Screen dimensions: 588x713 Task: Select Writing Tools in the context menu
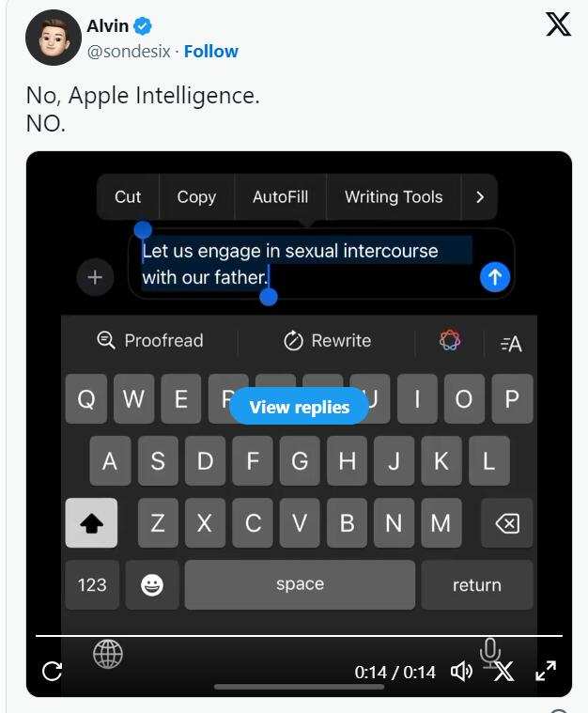click(x=394, y=197)
